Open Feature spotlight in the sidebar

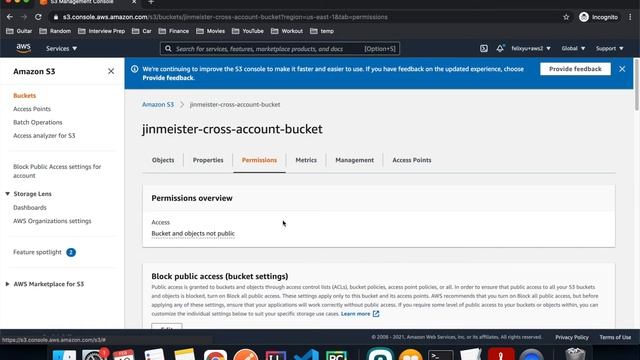pyautogui.click(x=37, y=252)
